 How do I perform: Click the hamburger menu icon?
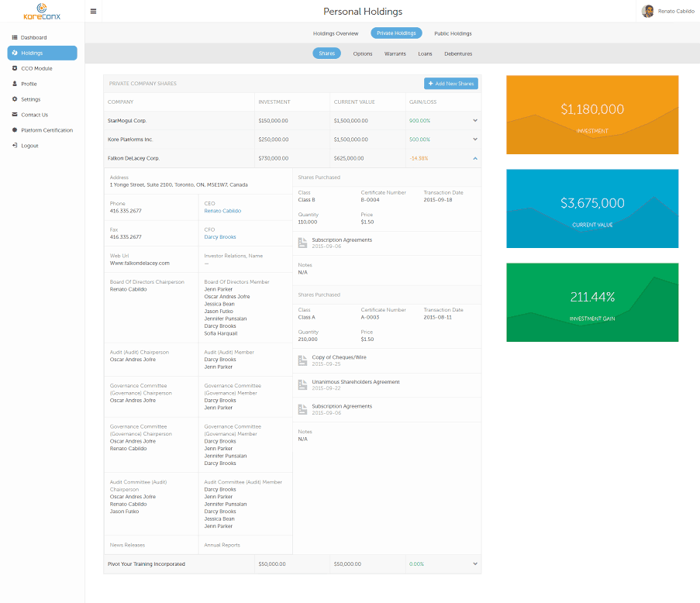coord(94,12)
